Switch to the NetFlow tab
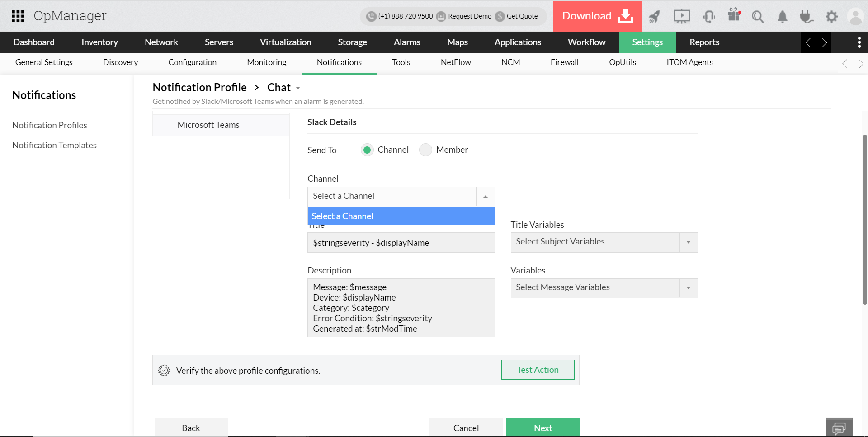This screenshot has height=437, width=868. [455, 62]
